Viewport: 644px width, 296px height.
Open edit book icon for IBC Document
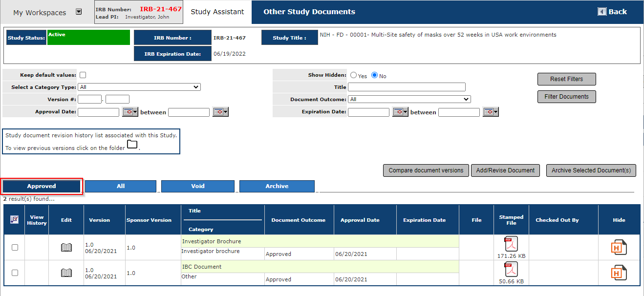[x=66, y=273]
